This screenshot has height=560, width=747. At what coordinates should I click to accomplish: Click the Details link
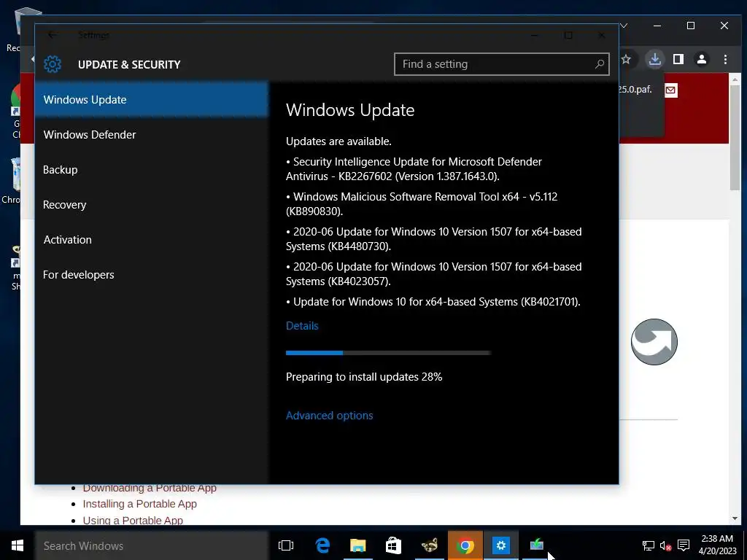(x=302, y=326)
